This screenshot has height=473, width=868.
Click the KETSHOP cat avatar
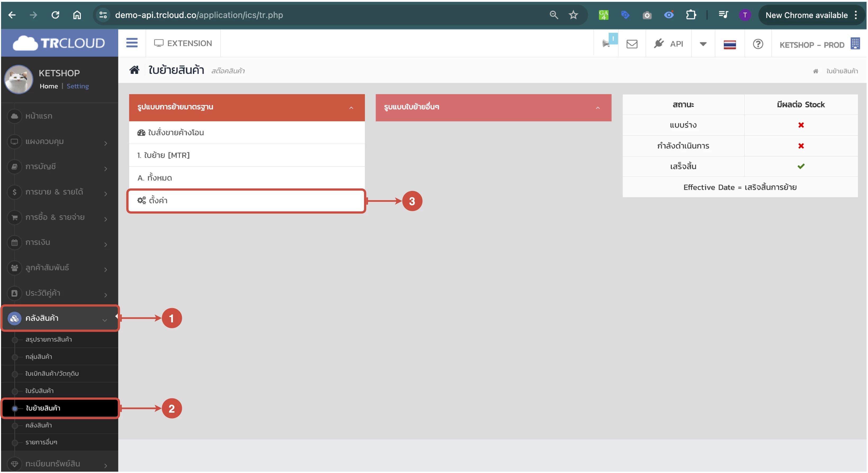click(x=19, y=79)
